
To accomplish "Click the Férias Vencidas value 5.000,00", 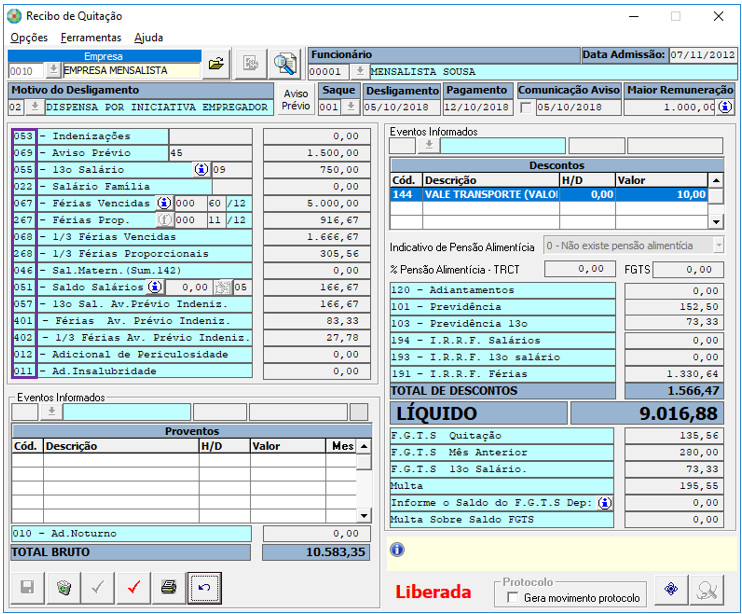I will [x=317, y=203].
